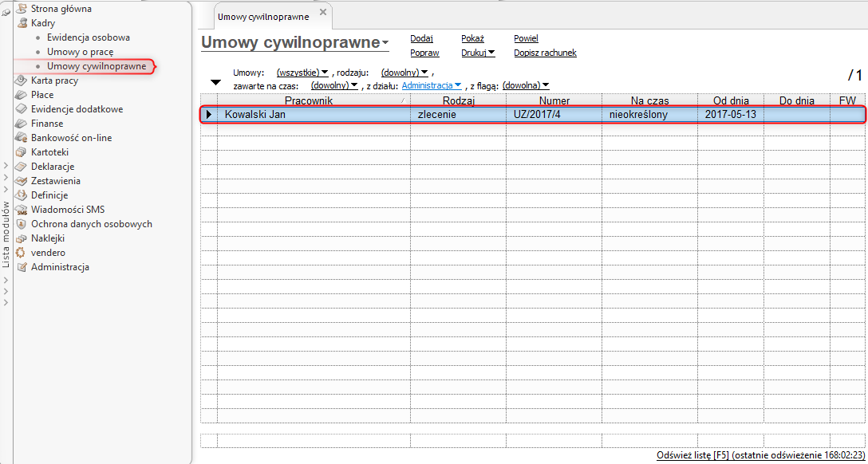Click the UZ/2017/4 contract number
This screenshot has height=464, width=868.
(554, 115)
